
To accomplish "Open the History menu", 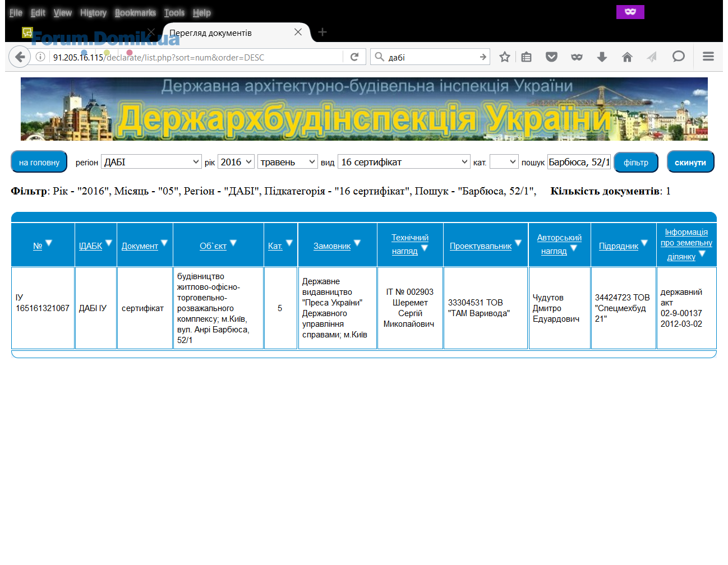I will 93,12.
